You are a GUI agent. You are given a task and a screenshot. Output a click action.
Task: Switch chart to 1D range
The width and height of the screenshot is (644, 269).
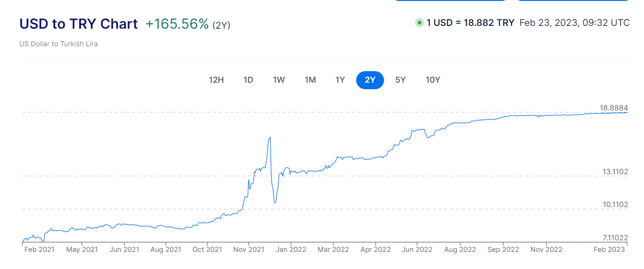248,80
